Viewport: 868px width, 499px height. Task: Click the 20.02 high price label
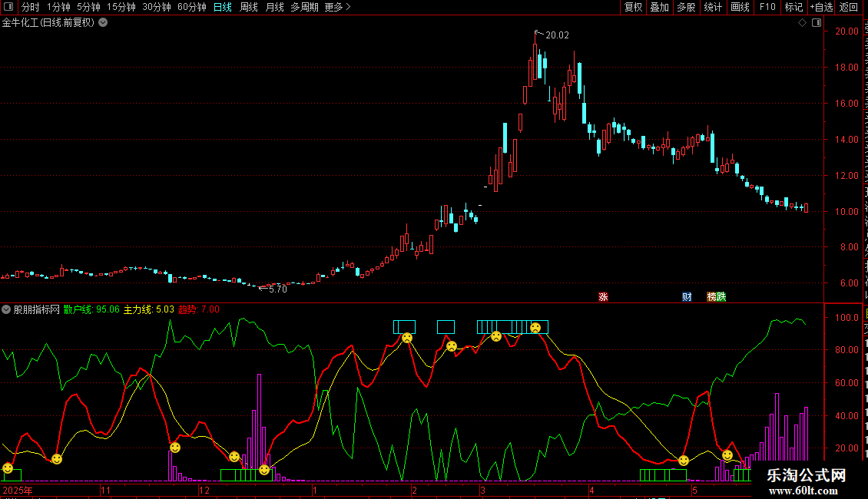click(x=557, y=35)
